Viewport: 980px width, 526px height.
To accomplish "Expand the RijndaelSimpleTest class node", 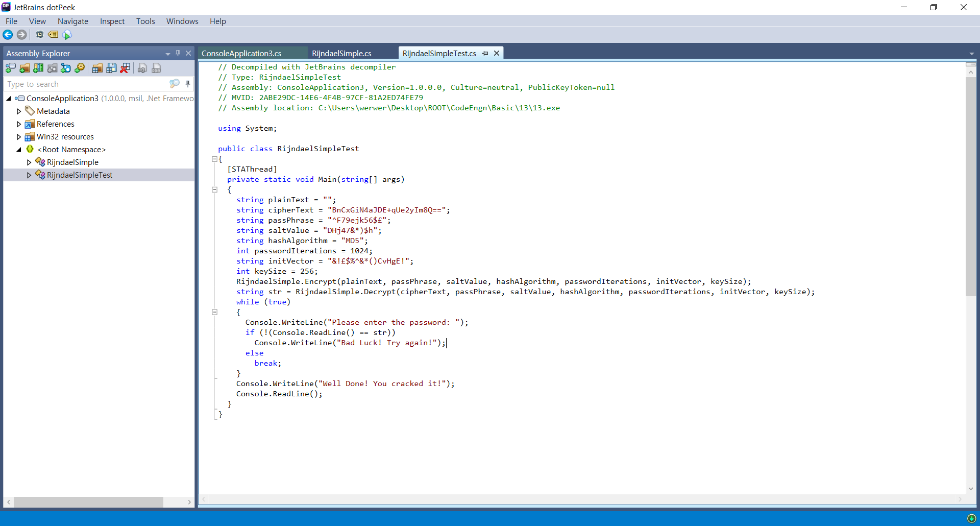I will [x=29, y=175].
